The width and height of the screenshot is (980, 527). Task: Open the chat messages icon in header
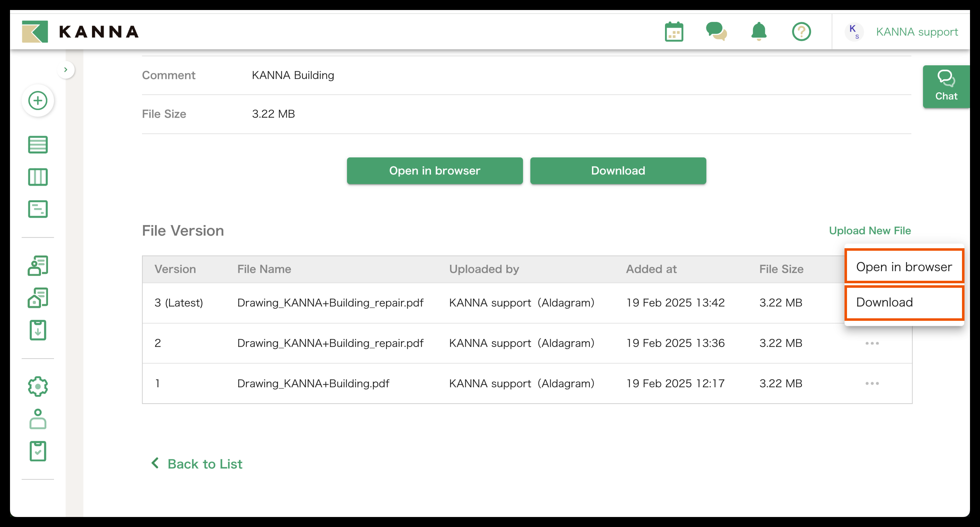716,32
